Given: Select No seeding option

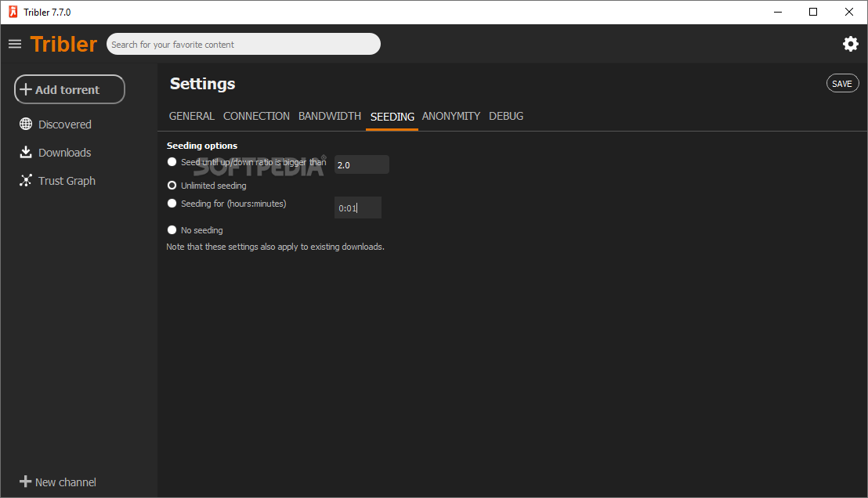Looking at the screenshot, I should point(172,229).
